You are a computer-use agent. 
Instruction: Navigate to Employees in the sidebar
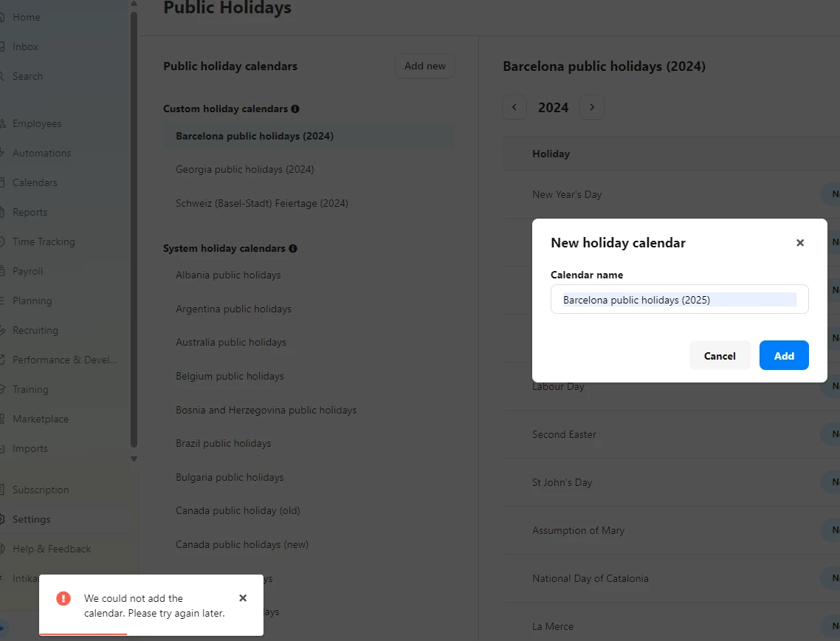click(x=37, y=123)
